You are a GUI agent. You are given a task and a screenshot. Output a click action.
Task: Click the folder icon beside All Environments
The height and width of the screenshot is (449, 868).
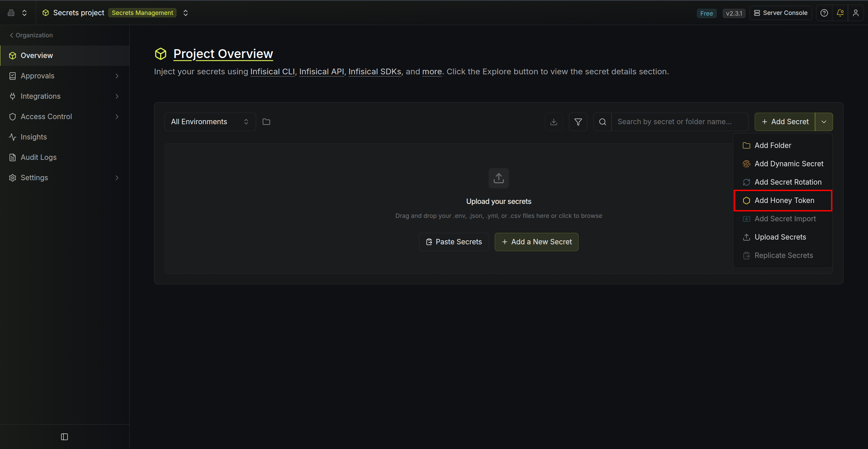[x=266, y=122]
